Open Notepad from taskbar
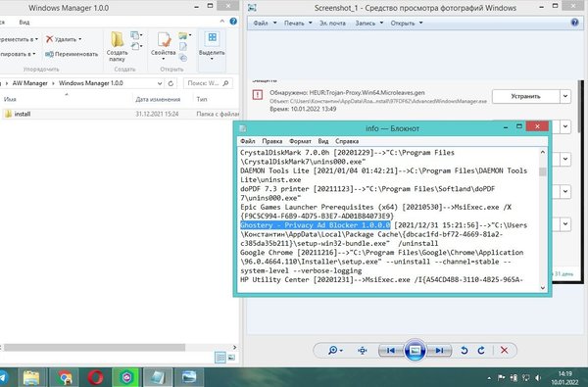Image resolution: width=588 pixels, height=387 pixels. click(158, 377)
